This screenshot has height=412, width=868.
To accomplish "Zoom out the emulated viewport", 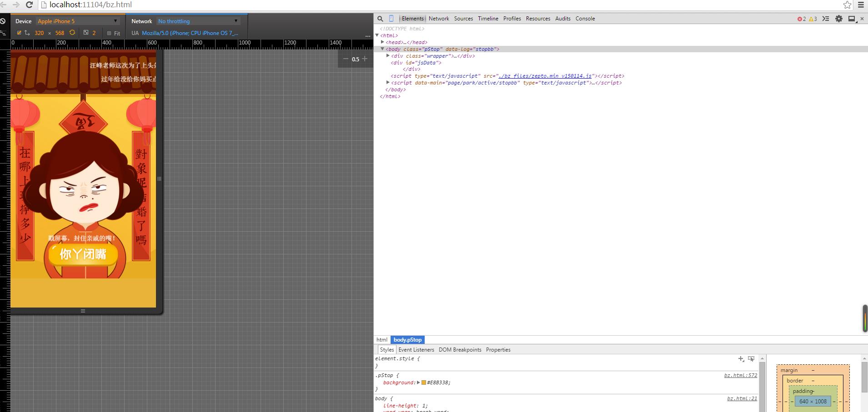I will coord(346,59).
